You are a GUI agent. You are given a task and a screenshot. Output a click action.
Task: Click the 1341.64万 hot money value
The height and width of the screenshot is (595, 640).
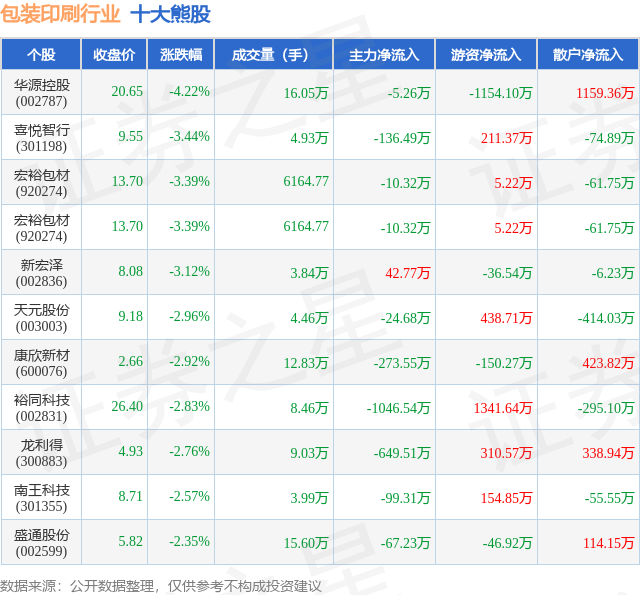pyautogui.click(x=503, y=408)
